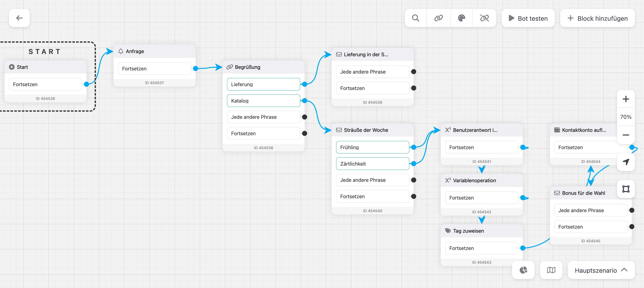Zoom in with the plus button
Viewport: 644px width, 288px height.
click(626, 99)
